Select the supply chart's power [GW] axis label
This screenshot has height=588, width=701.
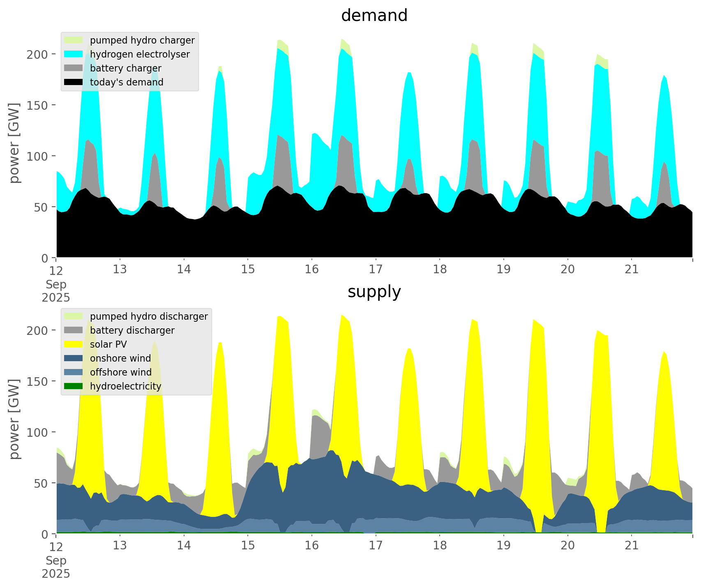(14, 419)
